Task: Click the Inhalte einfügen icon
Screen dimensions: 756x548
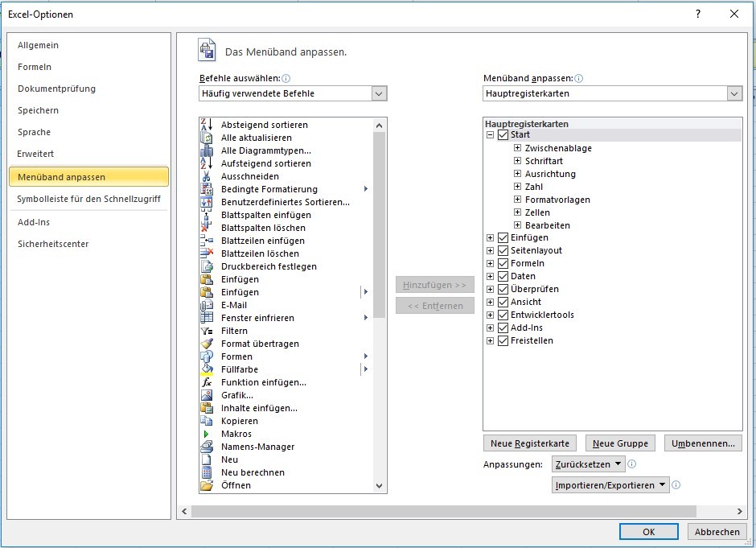Action: tap(207, 408)
